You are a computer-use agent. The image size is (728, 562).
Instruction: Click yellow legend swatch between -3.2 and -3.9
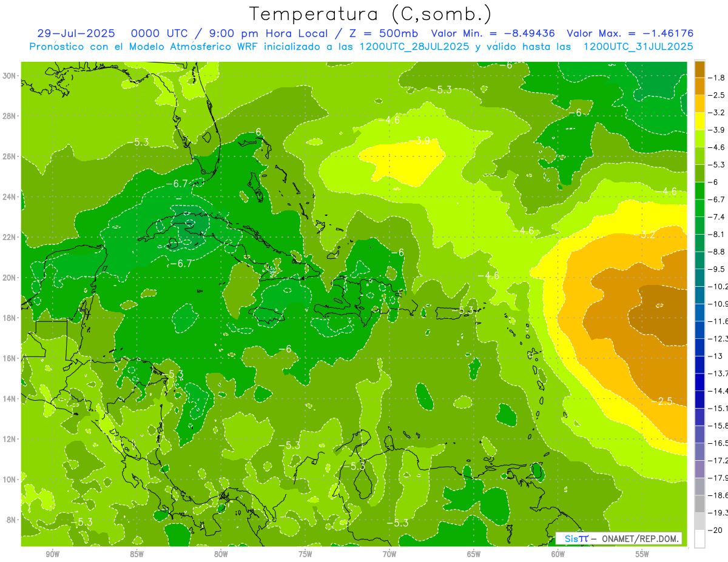699,121
